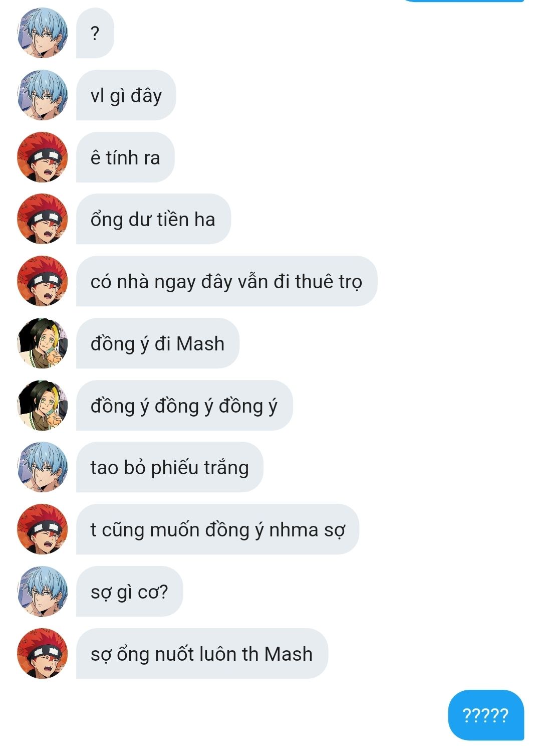Tap the 'tao bỏ phiếu trắng' message
The image size is (541, 756).
point(170,467)
